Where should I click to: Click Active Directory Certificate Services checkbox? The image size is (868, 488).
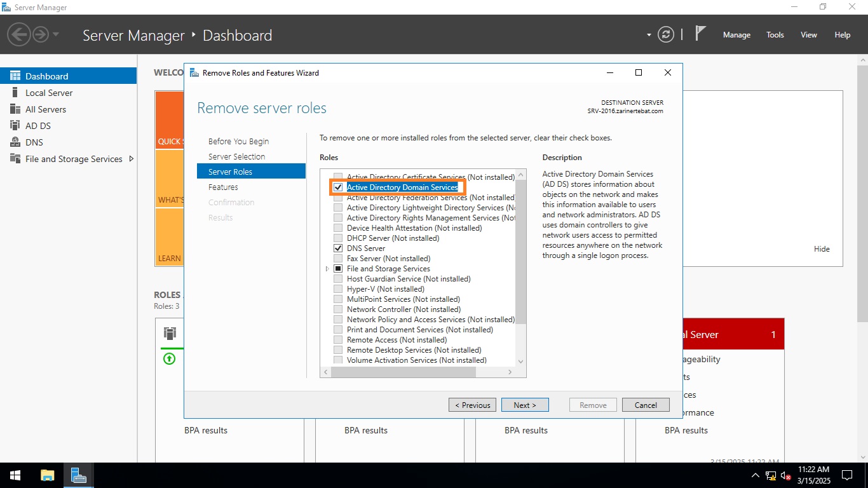point(338,177)
